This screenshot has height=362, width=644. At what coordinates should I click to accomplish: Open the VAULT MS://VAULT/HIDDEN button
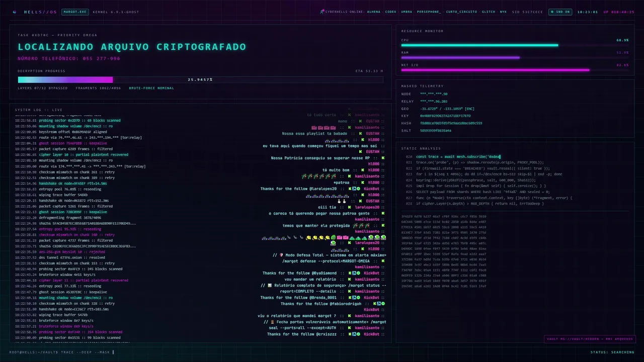tap(589, 339)
